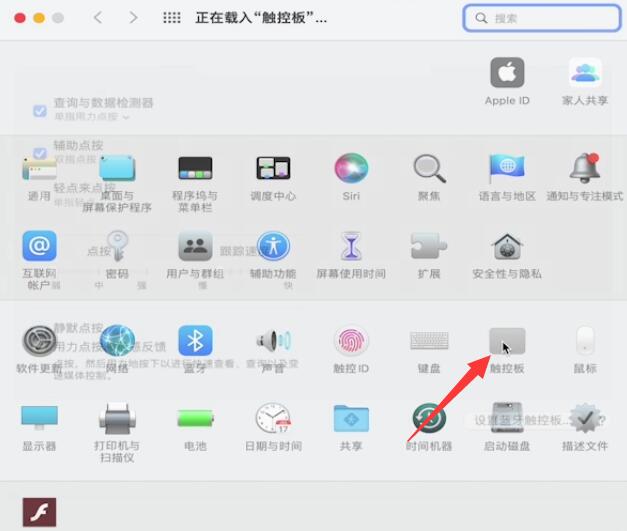Viewport: 627px width, 531px height.
Task: Open Profiles (描述文件) pane
Action: (585, 418)
